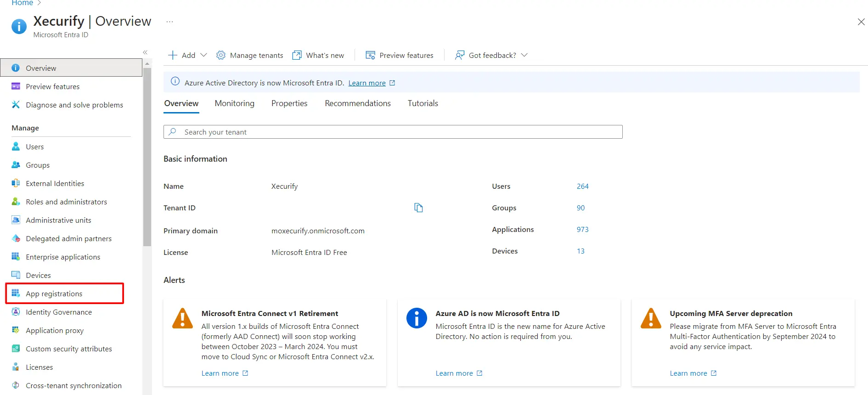Click the Users icon in Manage
This screenshot has height=395, width=868.
(x=16, y=147)
